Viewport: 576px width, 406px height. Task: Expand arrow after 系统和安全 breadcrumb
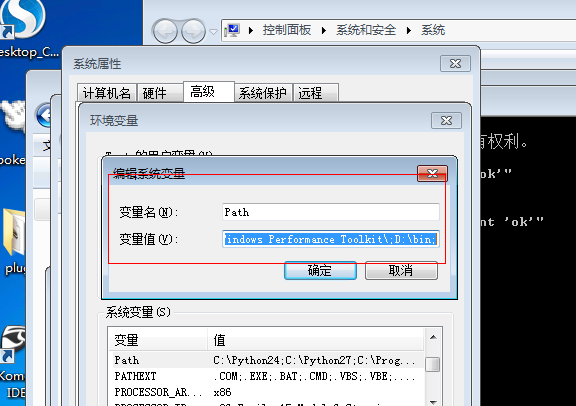click(408, 30)
